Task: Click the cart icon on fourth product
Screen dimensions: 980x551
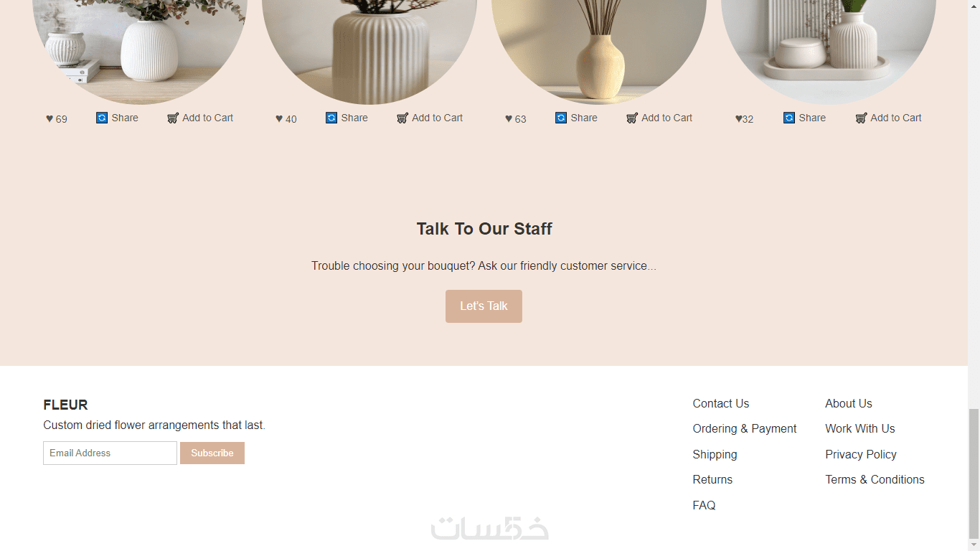Action: tap(861, 118)
